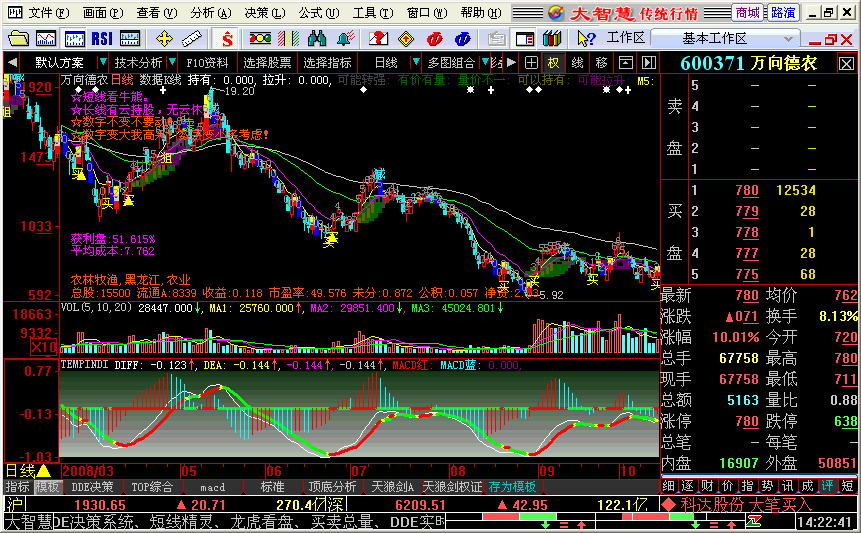This screenshot has width=861, height=533.
Task: Click the chart with red question mark
Action: pos(378,38)
